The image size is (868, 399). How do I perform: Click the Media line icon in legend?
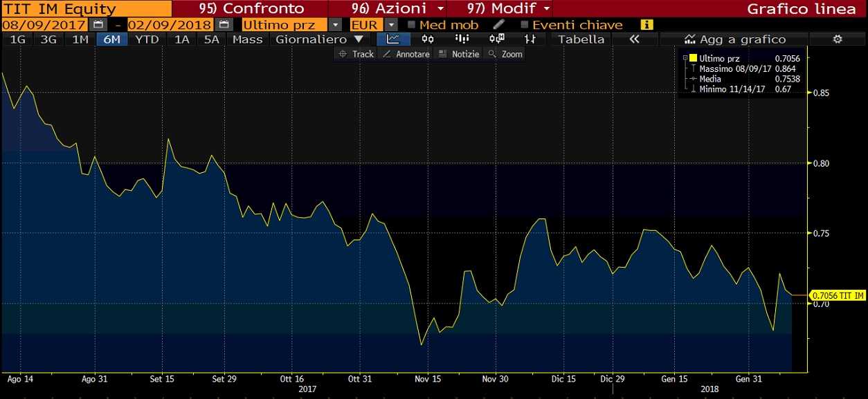[693, 79]
